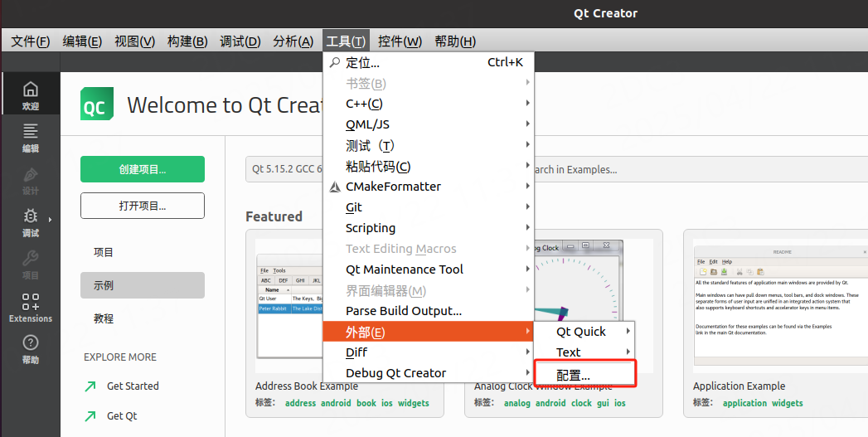
Task: Open the Address Book Example thumbnail
Action: pos(289,306)
